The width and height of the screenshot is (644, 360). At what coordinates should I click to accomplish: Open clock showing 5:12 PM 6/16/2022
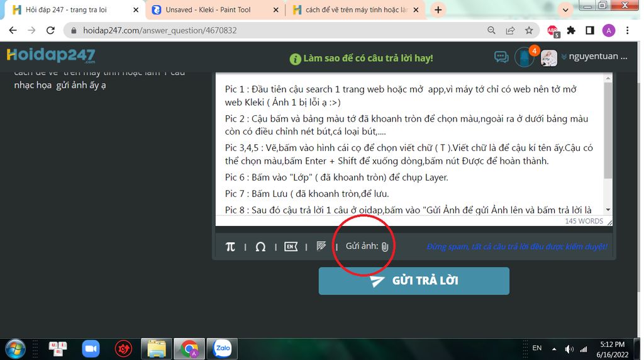click(x=613, y=349)
